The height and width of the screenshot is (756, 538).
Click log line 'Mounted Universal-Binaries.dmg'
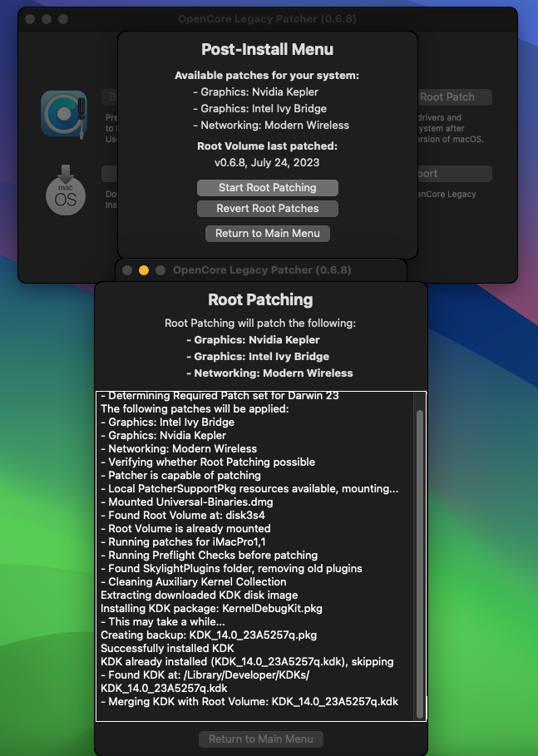click(x=187, y=502)
